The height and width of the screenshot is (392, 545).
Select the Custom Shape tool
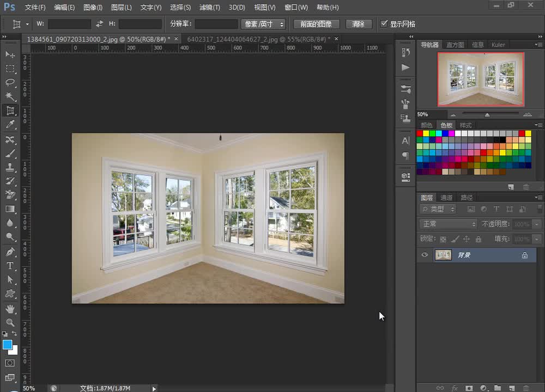[10, 293]
